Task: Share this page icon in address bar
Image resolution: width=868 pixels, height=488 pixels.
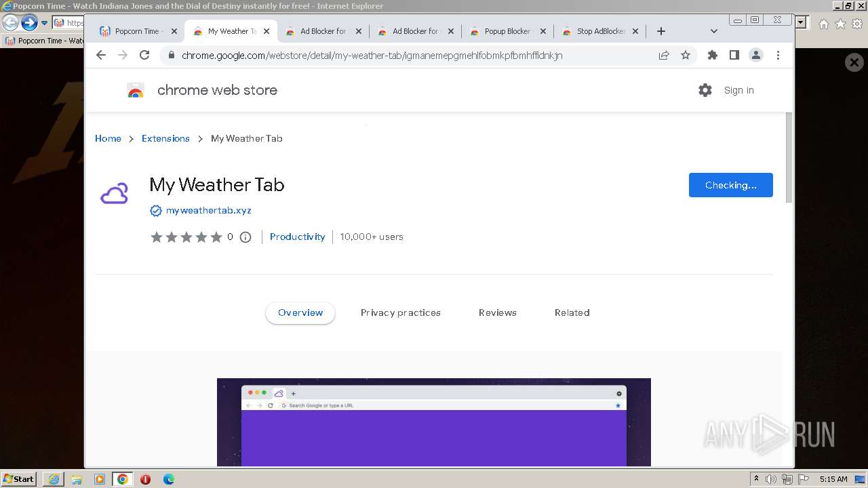Action: [x=664, y=55]
